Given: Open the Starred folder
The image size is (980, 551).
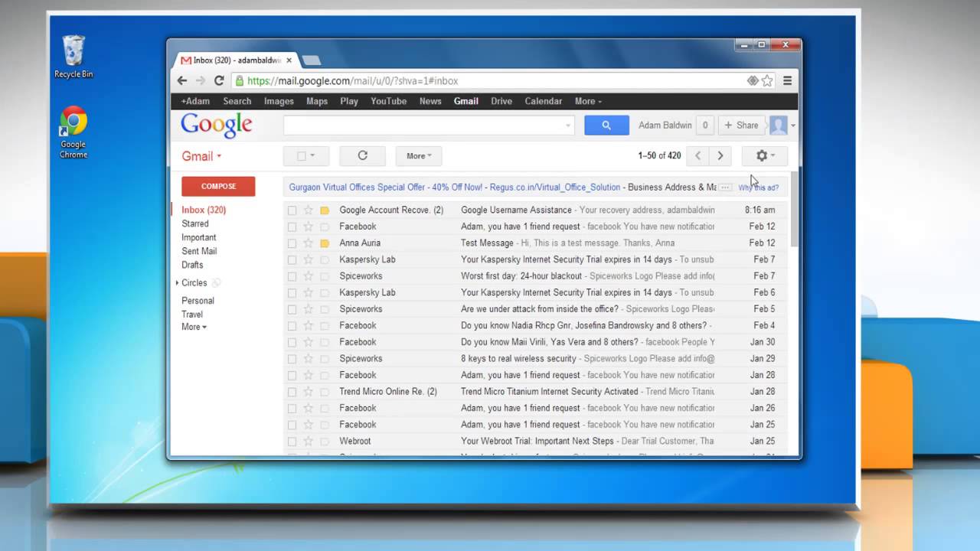Looking at the screenshot, I should [195, 223].
